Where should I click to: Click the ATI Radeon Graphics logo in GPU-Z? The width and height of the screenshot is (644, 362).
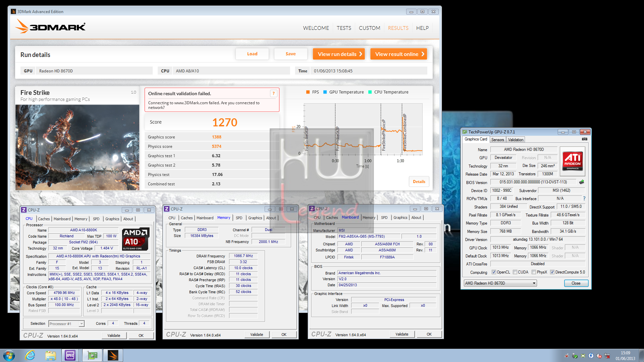click(573, 161)
